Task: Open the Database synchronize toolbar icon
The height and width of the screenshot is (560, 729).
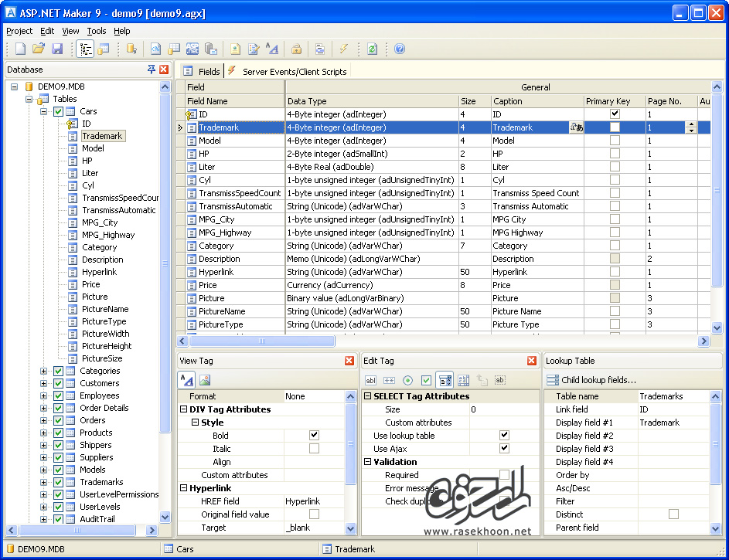Action: pyautogui.click(x=372, y=49)
